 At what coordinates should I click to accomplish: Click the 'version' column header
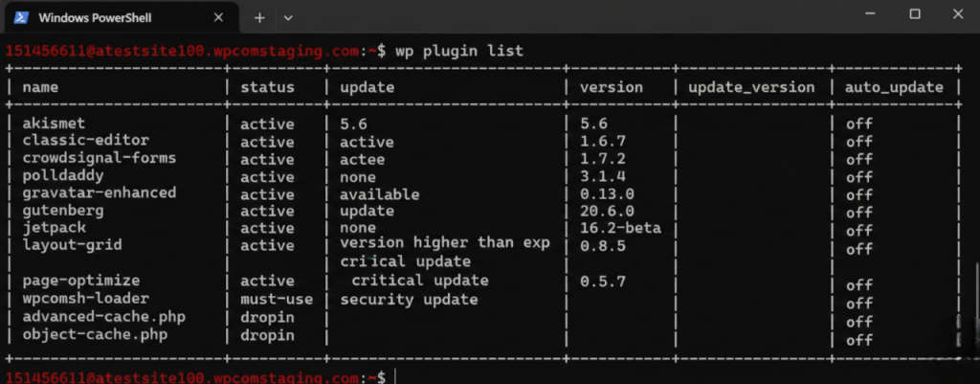click(x=612, y=87)
